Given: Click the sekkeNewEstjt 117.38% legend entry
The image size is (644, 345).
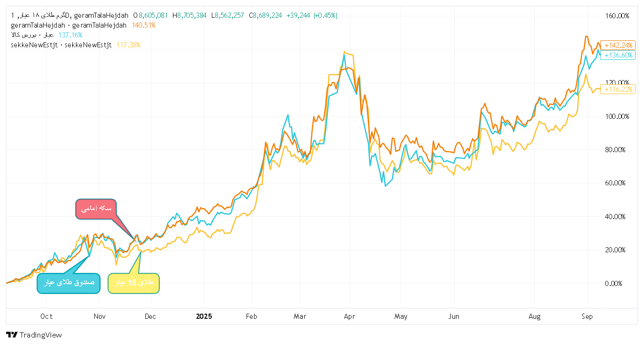Looking at the screenshot, I should 75,45.
